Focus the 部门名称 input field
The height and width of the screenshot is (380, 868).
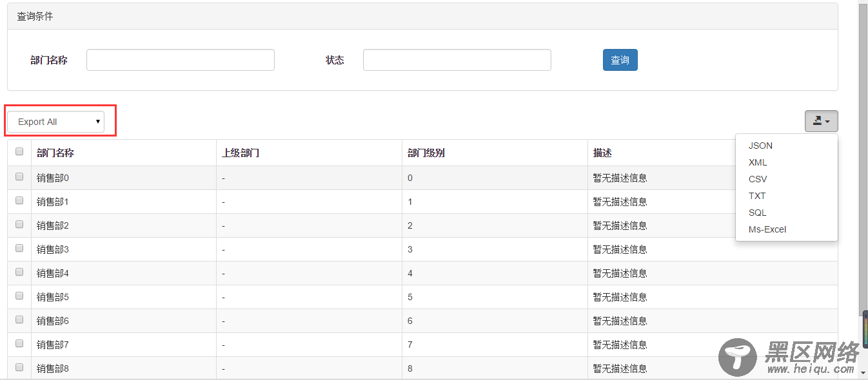181,60
